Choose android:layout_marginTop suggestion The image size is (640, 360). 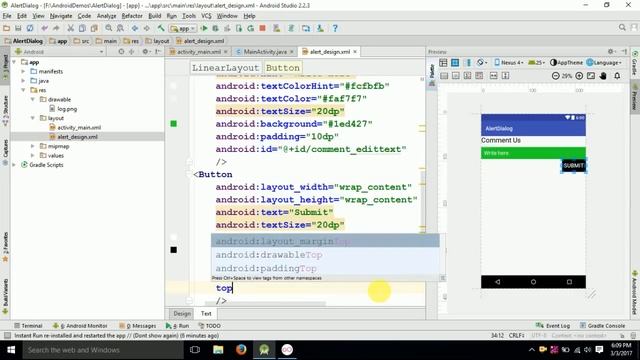pyautogui.click(x=325, y=241)
